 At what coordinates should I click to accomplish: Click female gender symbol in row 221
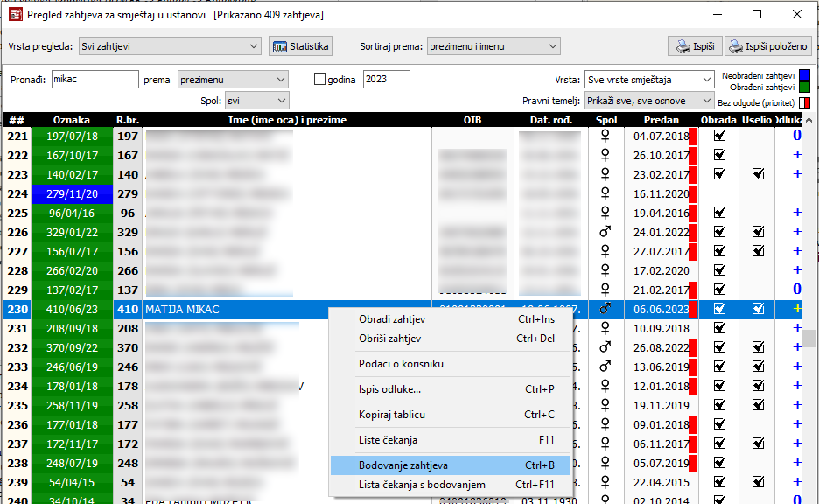tap(605, 136)
